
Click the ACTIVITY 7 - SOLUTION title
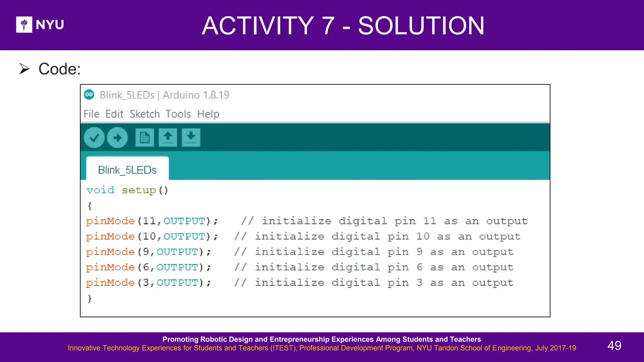coord(343,26)
